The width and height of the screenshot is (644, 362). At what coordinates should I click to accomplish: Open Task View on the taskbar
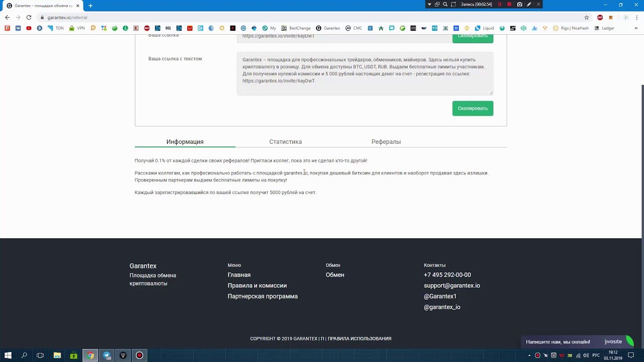(41, 355)
